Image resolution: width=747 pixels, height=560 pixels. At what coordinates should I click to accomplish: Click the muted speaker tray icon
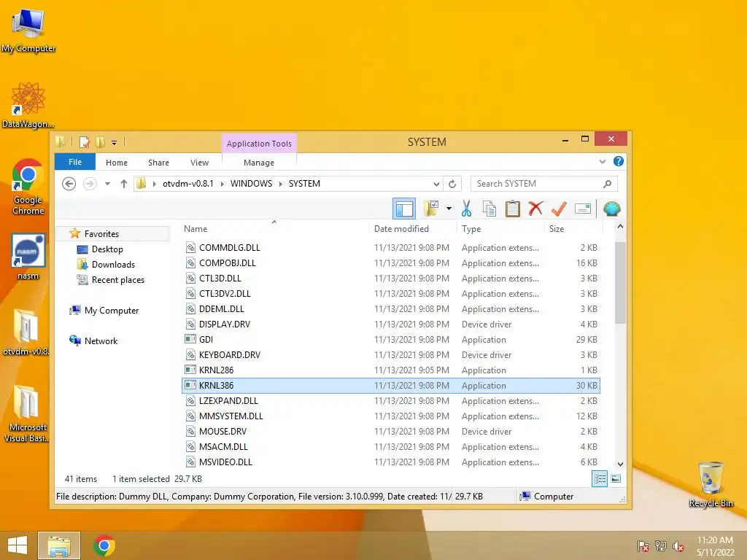[678, 546]
